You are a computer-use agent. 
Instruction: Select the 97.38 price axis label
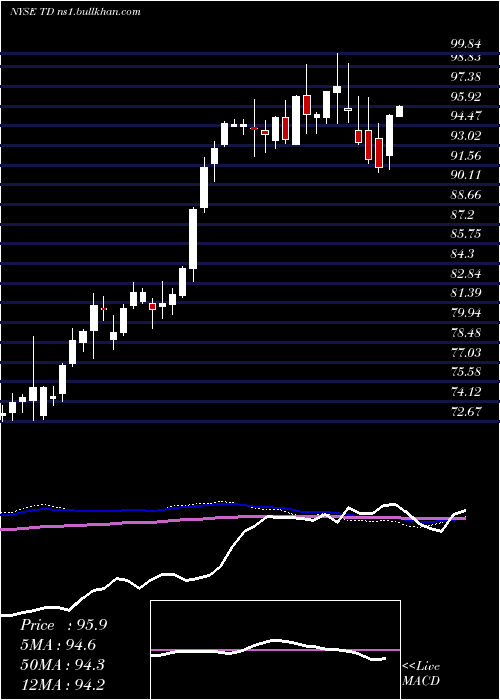click(x=466, y=77)
